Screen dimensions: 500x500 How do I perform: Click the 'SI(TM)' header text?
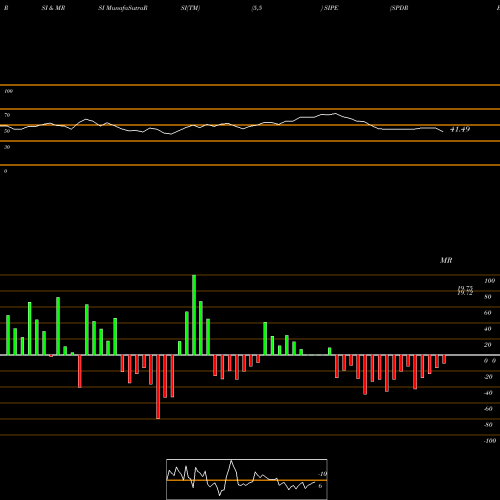pos(190,8)
